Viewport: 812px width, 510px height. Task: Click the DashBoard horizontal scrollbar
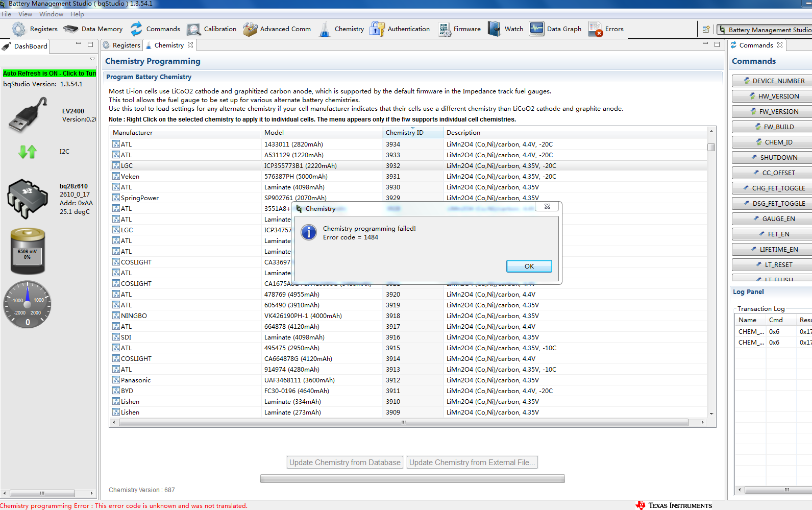[42, 493]
